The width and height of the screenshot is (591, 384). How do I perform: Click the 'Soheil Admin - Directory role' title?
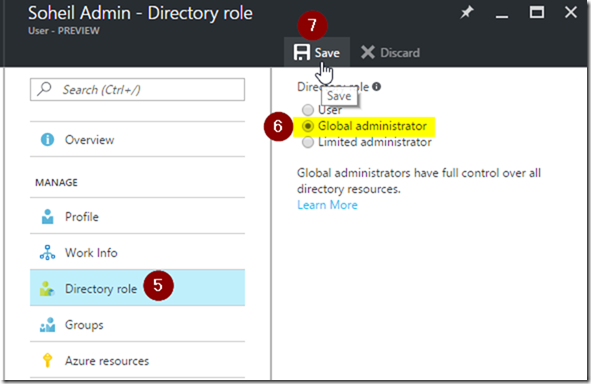[x=140, y=13]
